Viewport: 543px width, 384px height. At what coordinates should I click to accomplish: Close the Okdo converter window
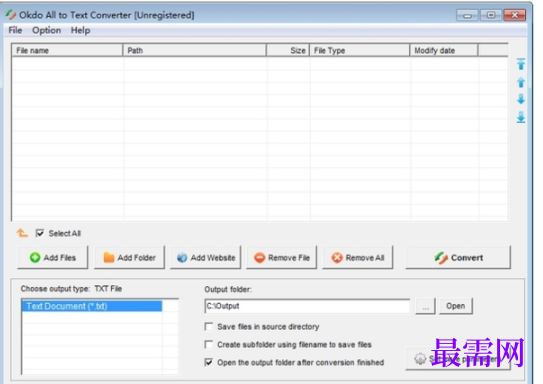coord(515,15)
